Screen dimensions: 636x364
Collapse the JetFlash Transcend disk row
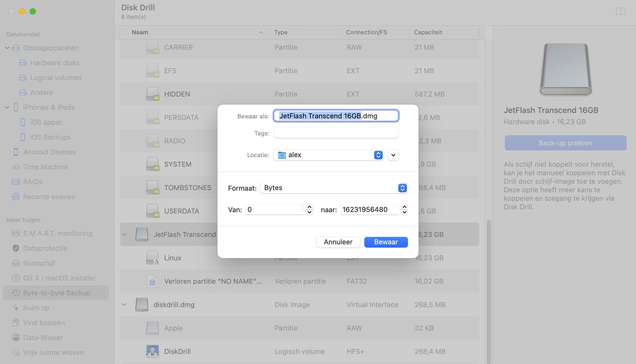[125, 235]
